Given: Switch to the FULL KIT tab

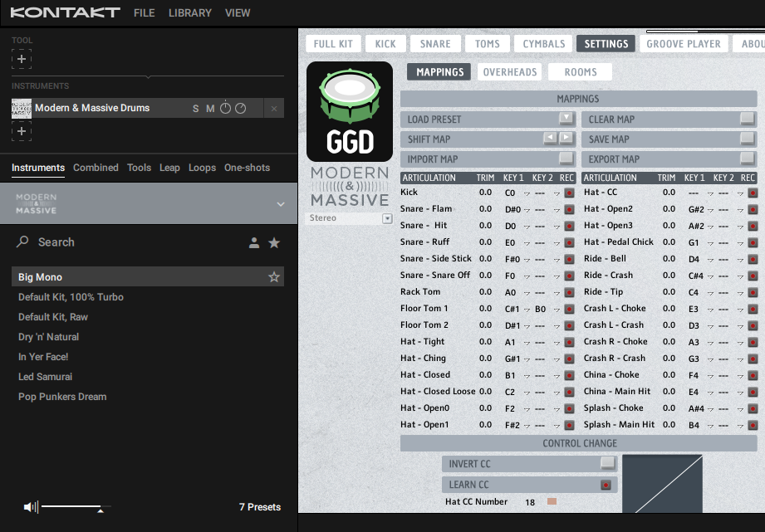Looking at the screenshot, I should coord(333,44).
